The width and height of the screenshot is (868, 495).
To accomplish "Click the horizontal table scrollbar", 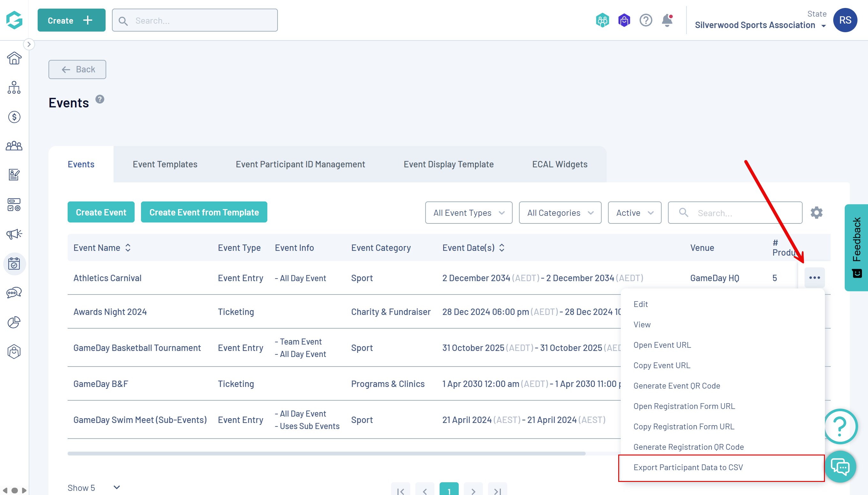I will 326,453.
